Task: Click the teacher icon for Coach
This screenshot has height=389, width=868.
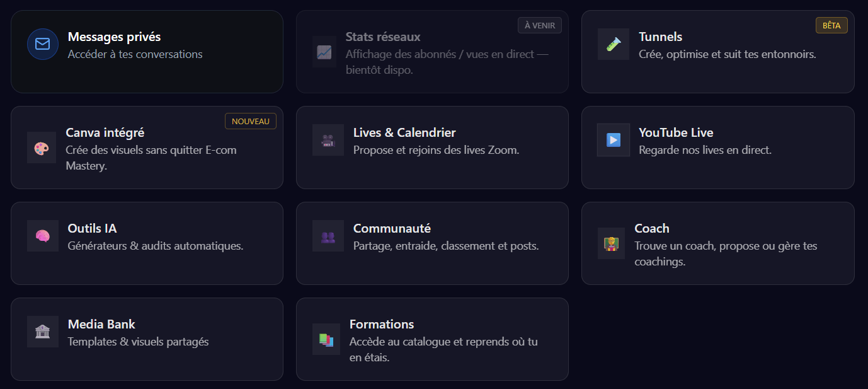Action: pos(610,244)
